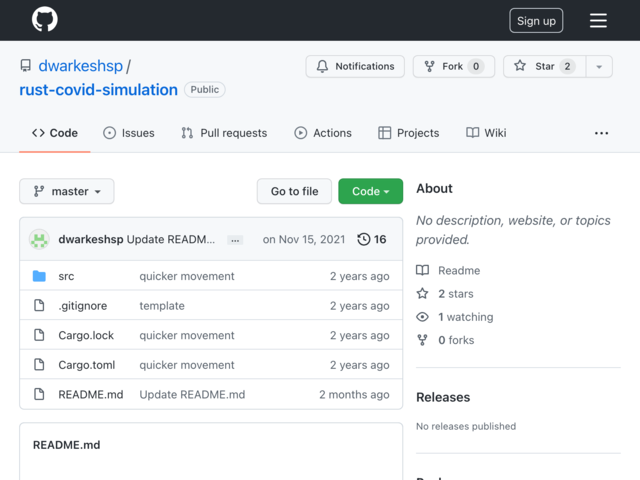The image size is (640, 480).
Task: View the 1 watching link
Action: pos(466,317)
